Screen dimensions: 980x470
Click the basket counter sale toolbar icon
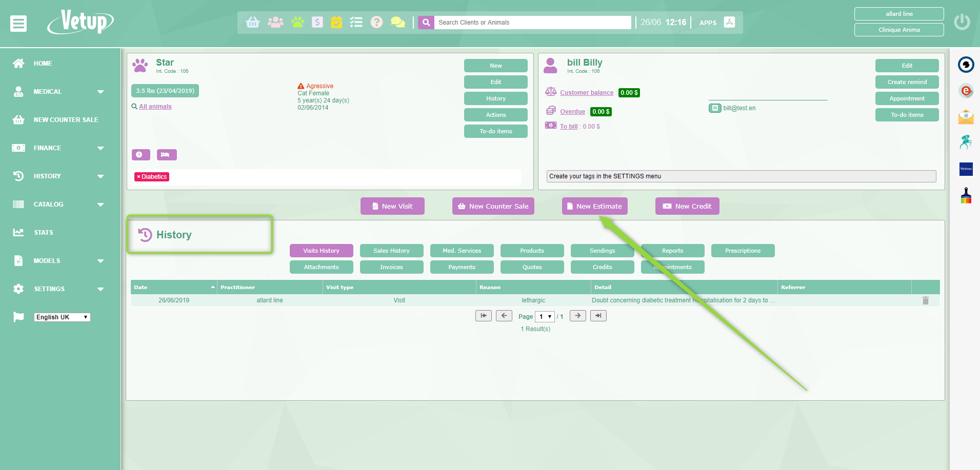(x=253, y=22)
